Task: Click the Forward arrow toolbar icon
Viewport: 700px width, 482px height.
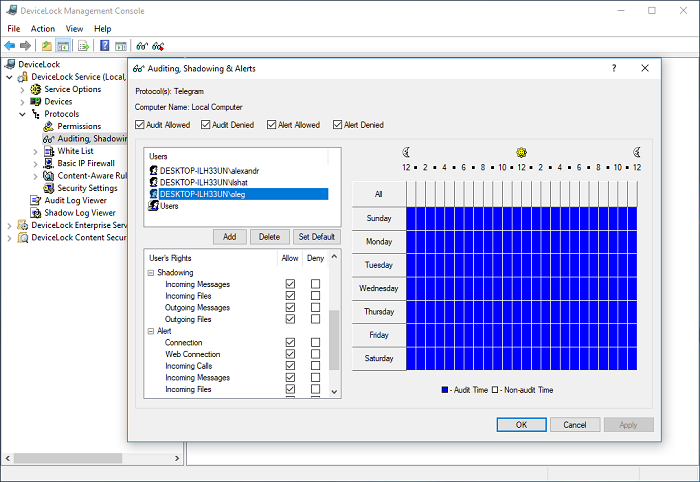Action: pyautogui.click(x=25, y=46)
